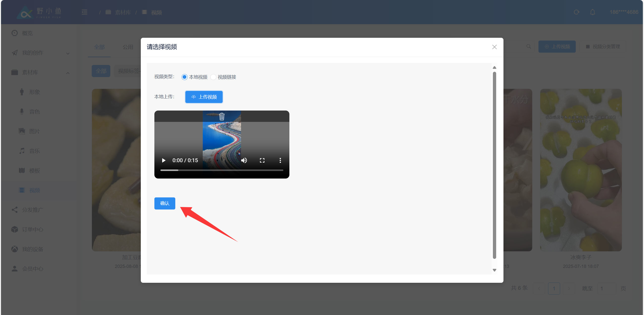Select the 视频链接 radio option
644x315 pixels.
(213, 77)
